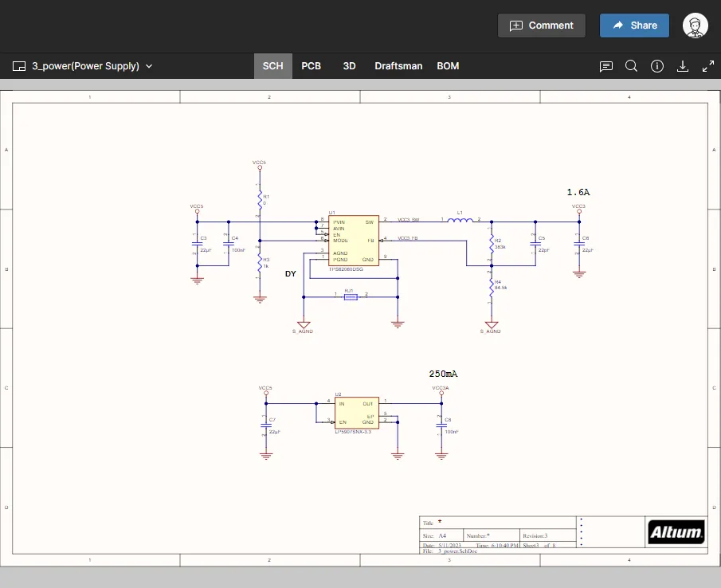Screen dimensions: 721x588
Task: Select the L1 inductor symbol
Action: click(x=460, y=221)
